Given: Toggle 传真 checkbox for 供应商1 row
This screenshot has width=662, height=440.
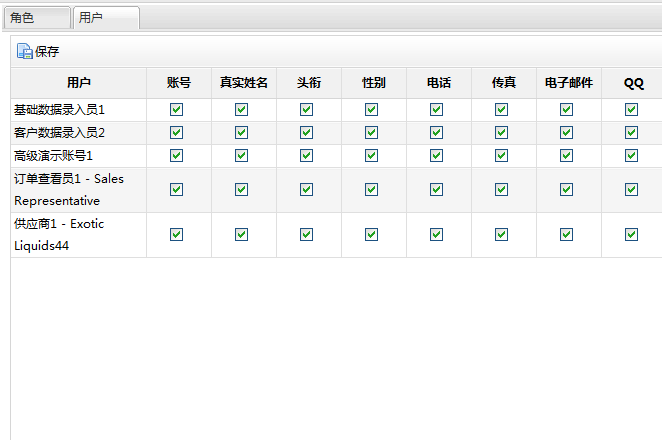Looking at the screenshot, I should pyautogui.click(x=502, y=234).
